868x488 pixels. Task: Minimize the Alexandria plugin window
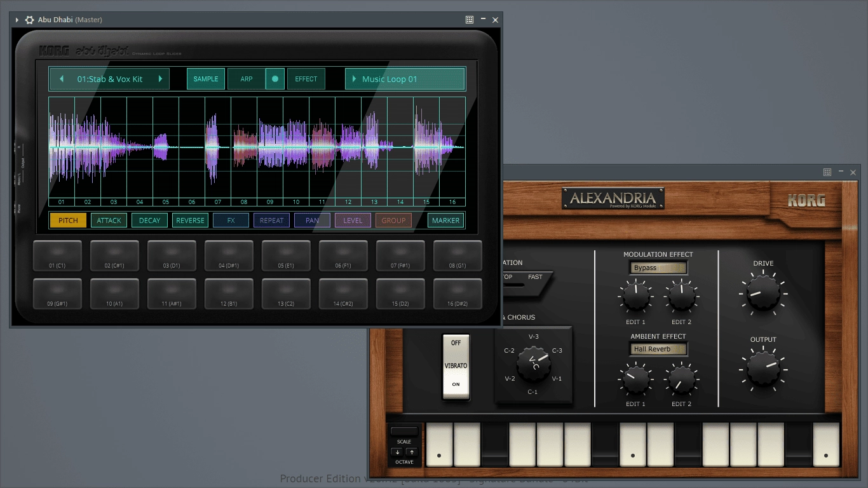pos(841,172)
